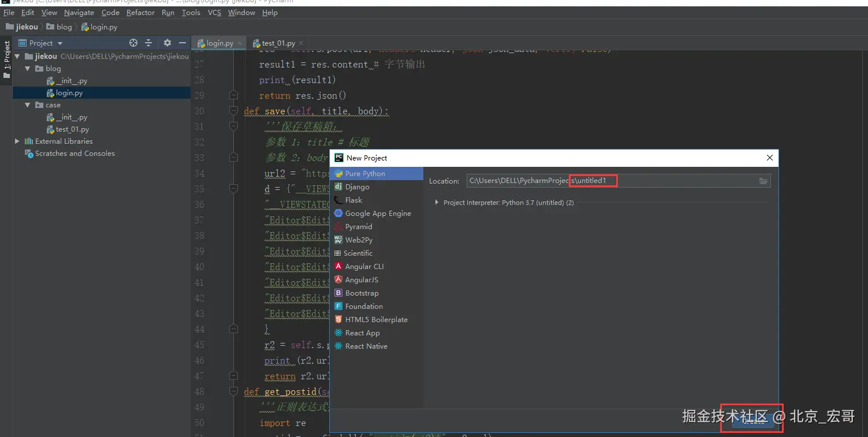This screenshot has width=868, height=437.
Task: Click blog in the breadcrumb bar
Action: tap(59, 27)
